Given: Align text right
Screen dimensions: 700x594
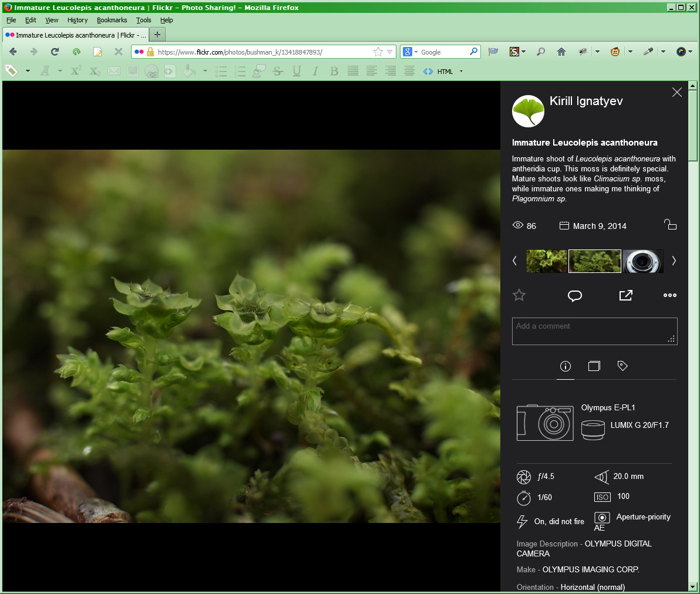Looking at the screenshot, I should coord(390,71).
